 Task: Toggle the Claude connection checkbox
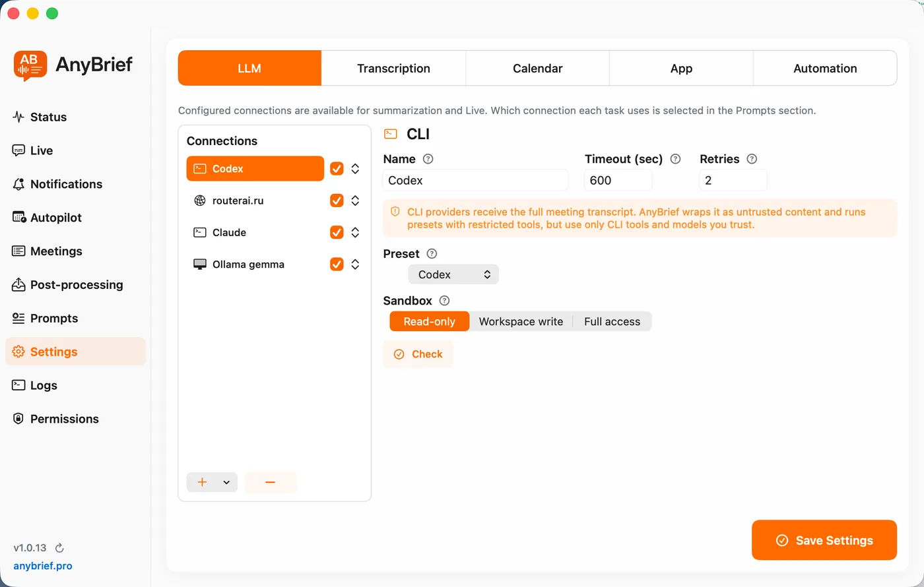pyautogui.click(x=337, y=232)
